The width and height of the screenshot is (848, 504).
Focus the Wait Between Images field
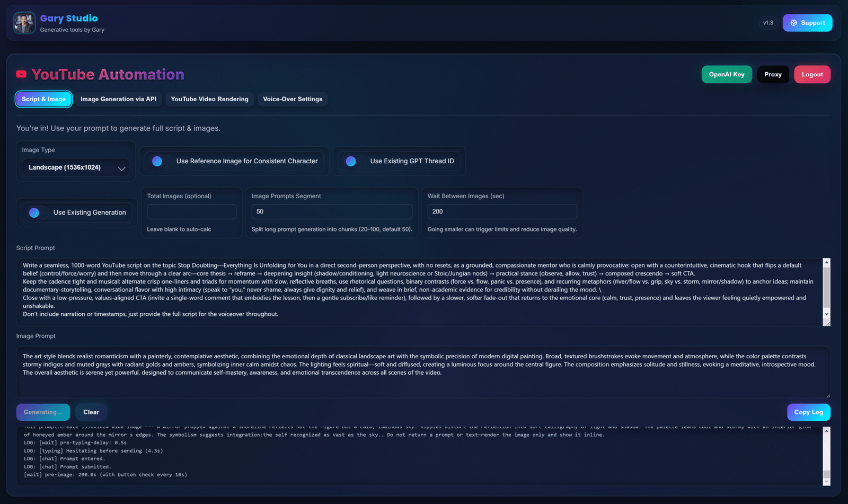[501, 211]
